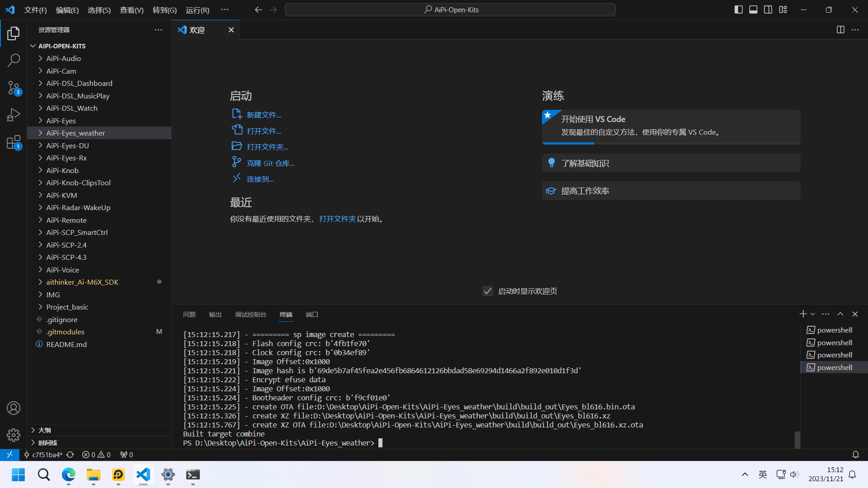The image size is (868, 488).
Task: Open the notifications bell in status bar
Action: tap(855, 455)
